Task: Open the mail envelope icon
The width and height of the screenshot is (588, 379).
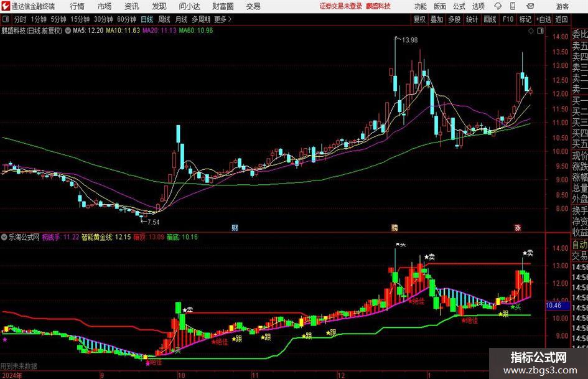Action: click(x=530, y=6)
